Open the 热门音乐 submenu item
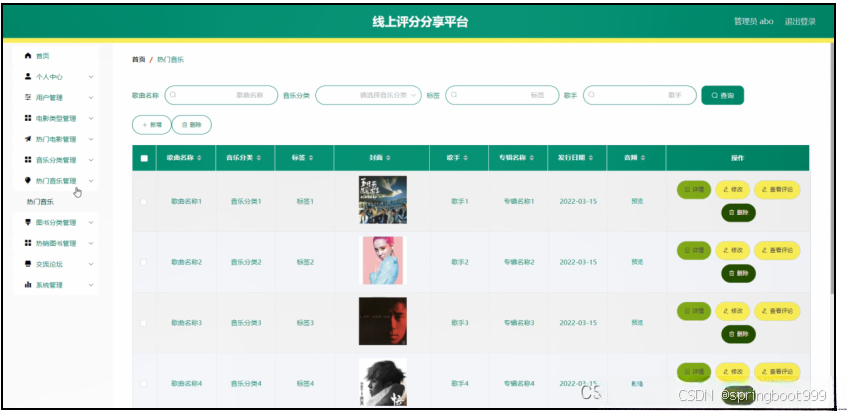 [41, 202]
